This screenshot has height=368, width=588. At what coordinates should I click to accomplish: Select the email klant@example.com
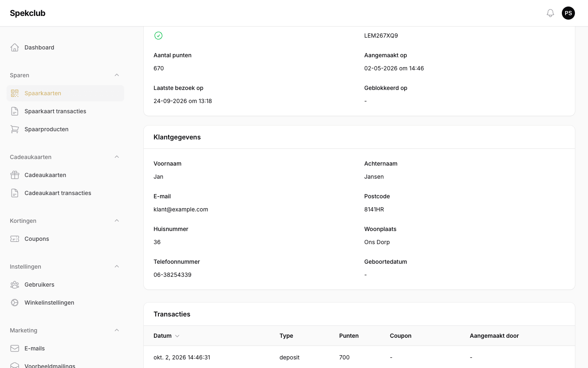pos(181,209)
